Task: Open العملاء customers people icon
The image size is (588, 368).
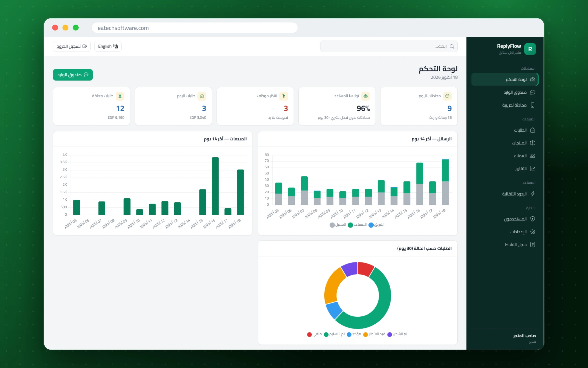Action: (x=533, y=156)
